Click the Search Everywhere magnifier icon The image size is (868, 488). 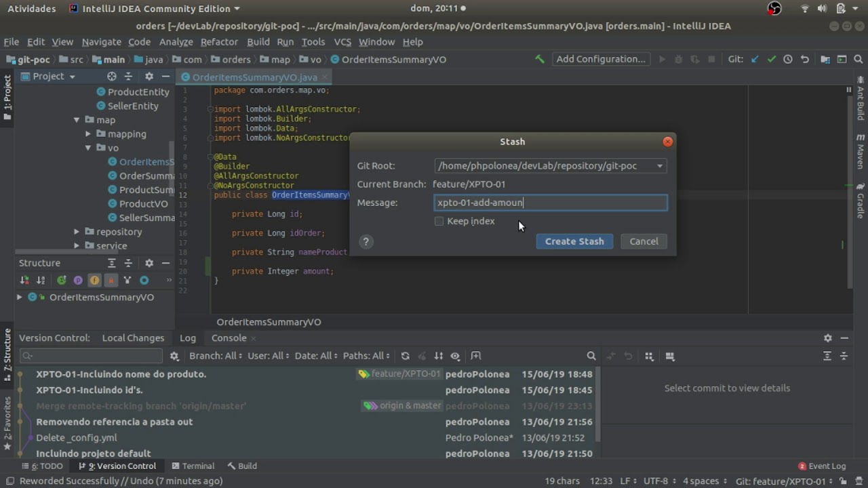[859, 59]
